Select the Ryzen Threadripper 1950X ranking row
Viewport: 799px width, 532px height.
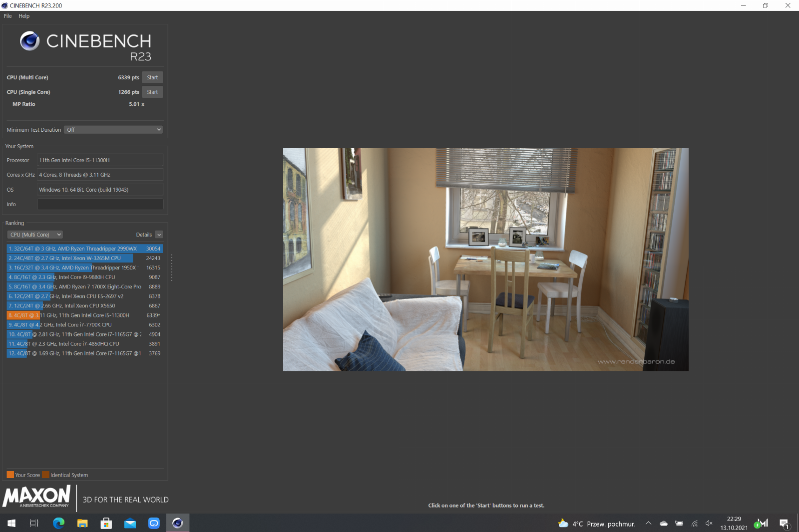pyautogui.click(x=84, y=267)
